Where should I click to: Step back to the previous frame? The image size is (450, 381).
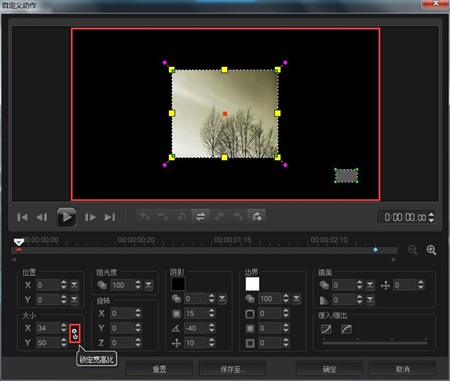(x=42, y=217)
